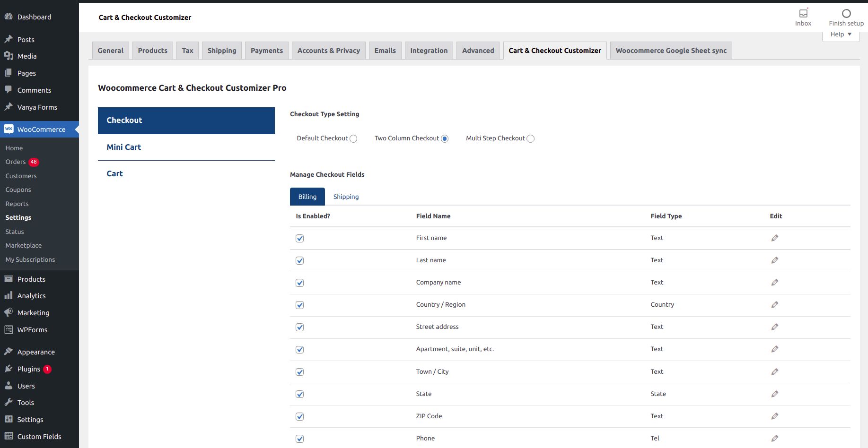
Task: Go to Analytics in the sidebar
Action: click(31, 296)
